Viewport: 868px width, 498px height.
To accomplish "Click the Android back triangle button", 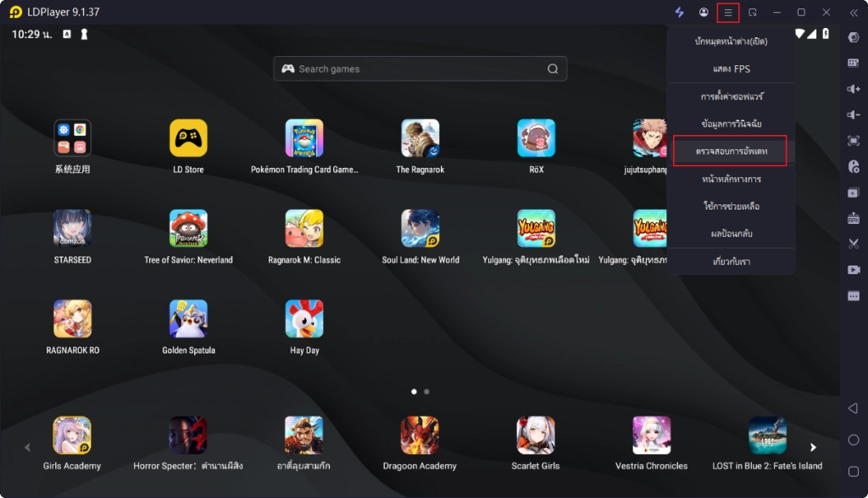I will coord(853,408).
